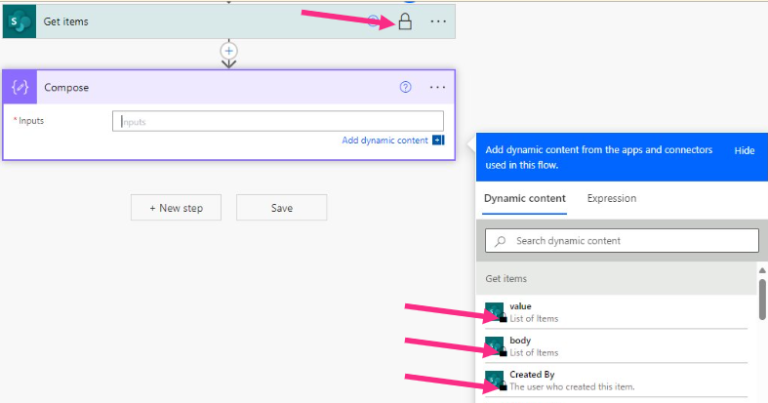Hide the dynamic content panel
Viewport: 768px width, 403px height.
(x=744, y=150)
